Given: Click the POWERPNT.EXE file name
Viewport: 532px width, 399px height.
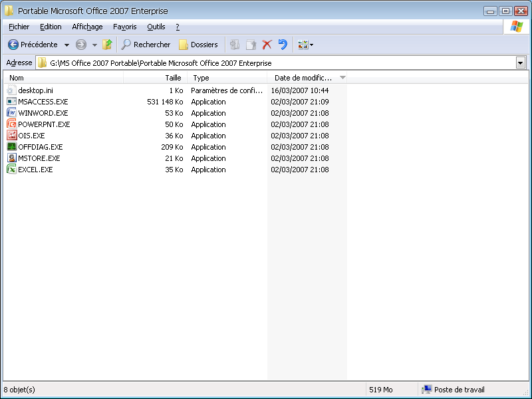Looking at the screenshot, I should [x=44, y=124].
